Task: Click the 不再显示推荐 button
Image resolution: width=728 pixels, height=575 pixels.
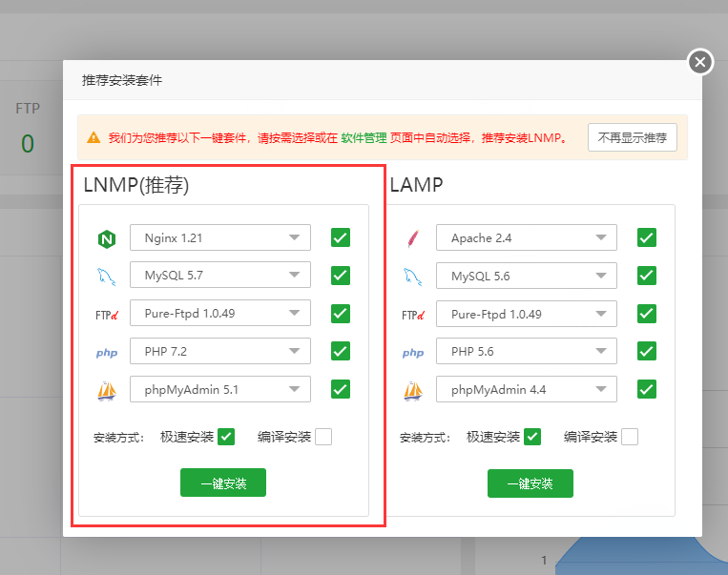Action: (633, 137)
